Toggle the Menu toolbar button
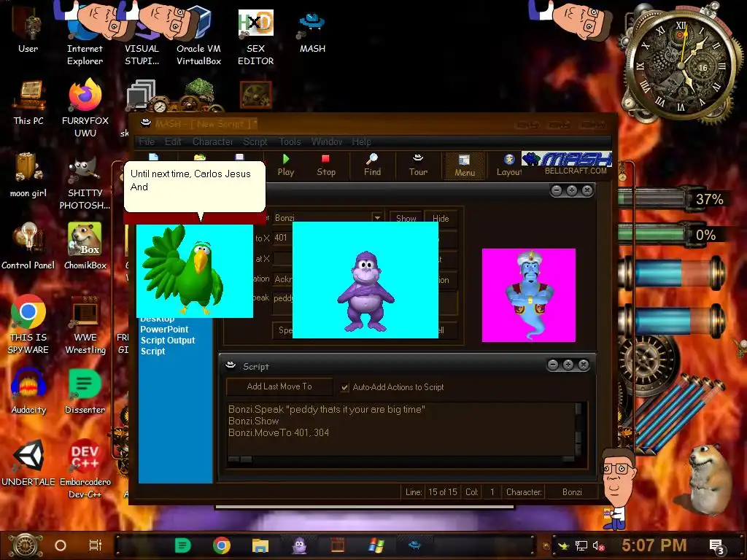The image size is (747, 560). pyautogui.click(x=464, y=166)
